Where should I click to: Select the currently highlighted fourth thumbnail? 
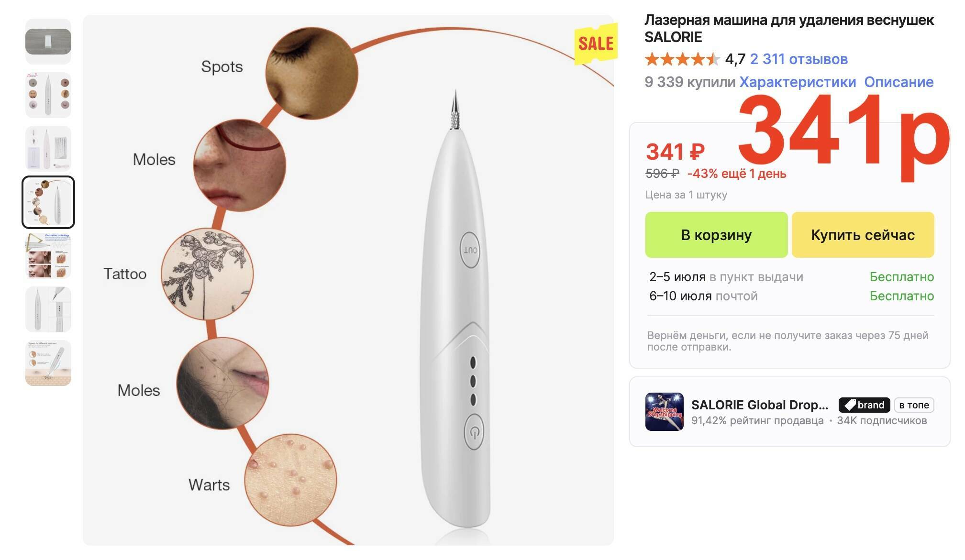[48, 202]
